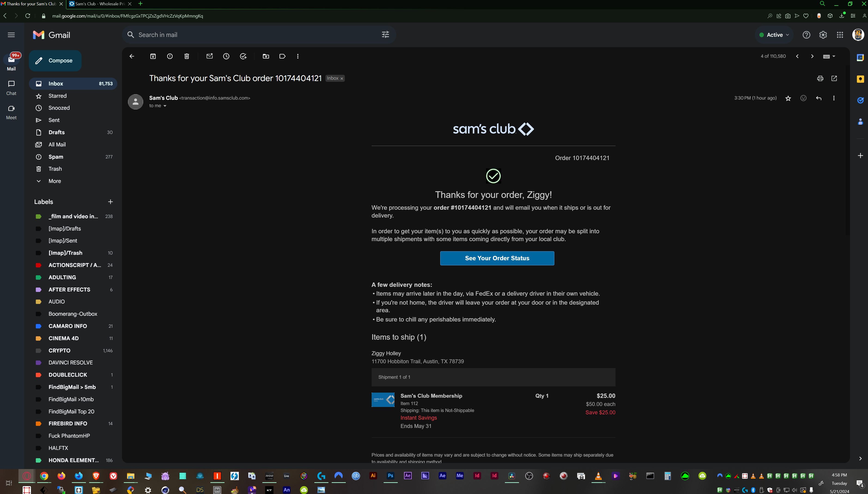Reply to Sam's Club email
868x494 pixels.
tap(819, 98)
